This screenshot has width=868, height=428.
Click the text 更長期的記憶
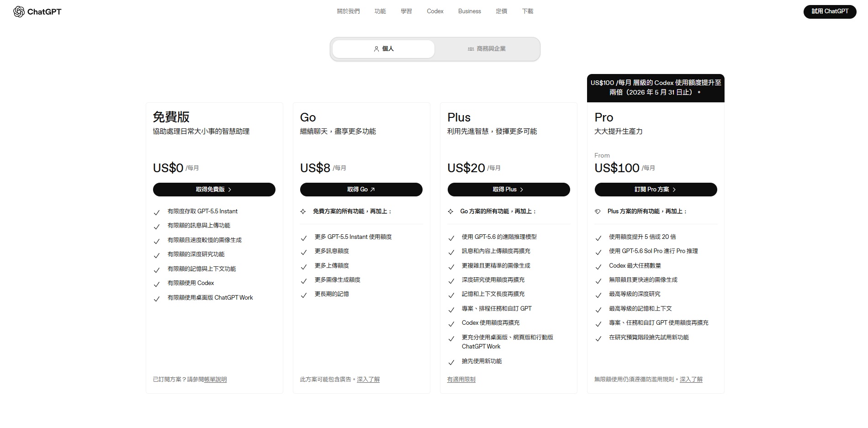coord(332,294)
